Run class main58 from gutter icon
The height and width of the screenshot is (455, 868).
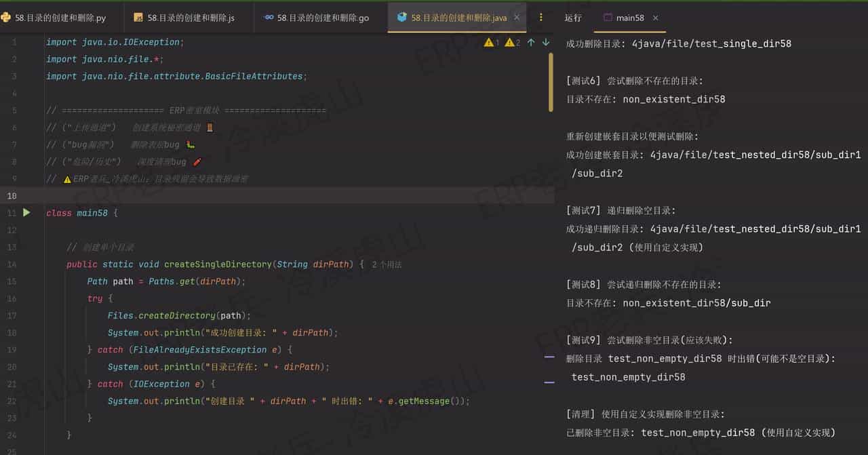26,212
